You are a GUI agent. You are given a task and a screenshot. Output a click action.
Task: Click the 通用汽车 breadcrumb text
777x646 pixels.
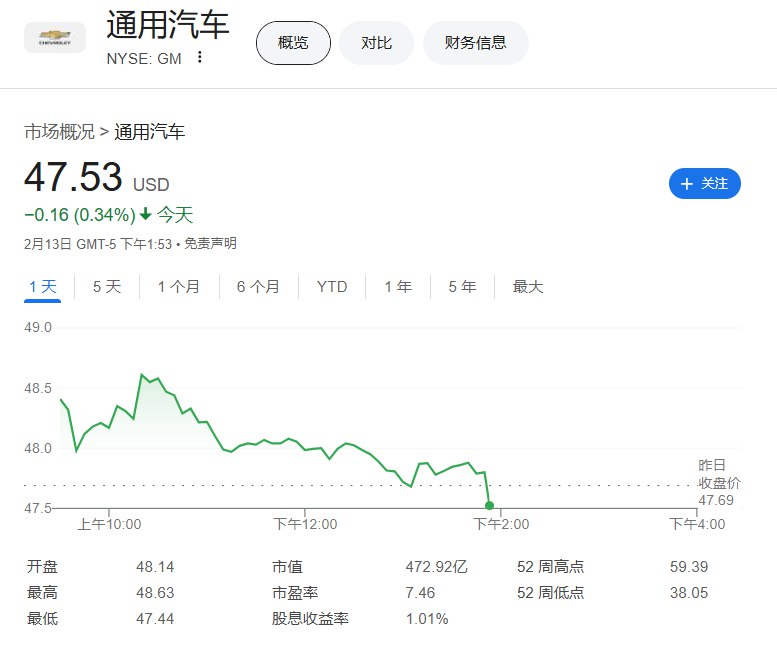[149, 132]
